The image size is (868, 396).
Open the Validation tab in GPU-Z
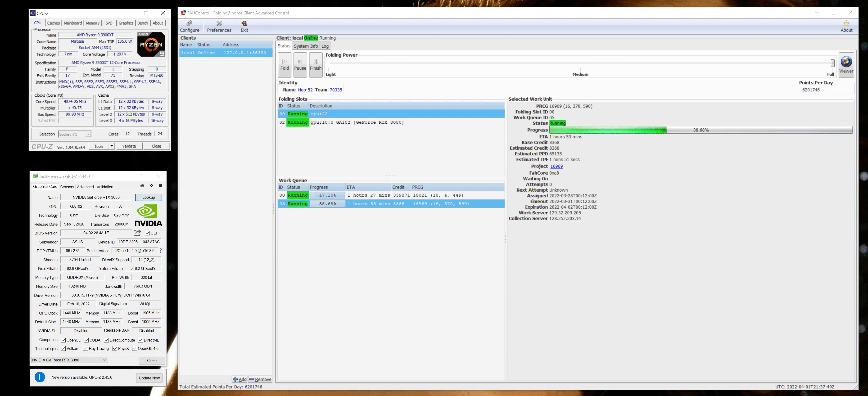click(x=105, y=187)
